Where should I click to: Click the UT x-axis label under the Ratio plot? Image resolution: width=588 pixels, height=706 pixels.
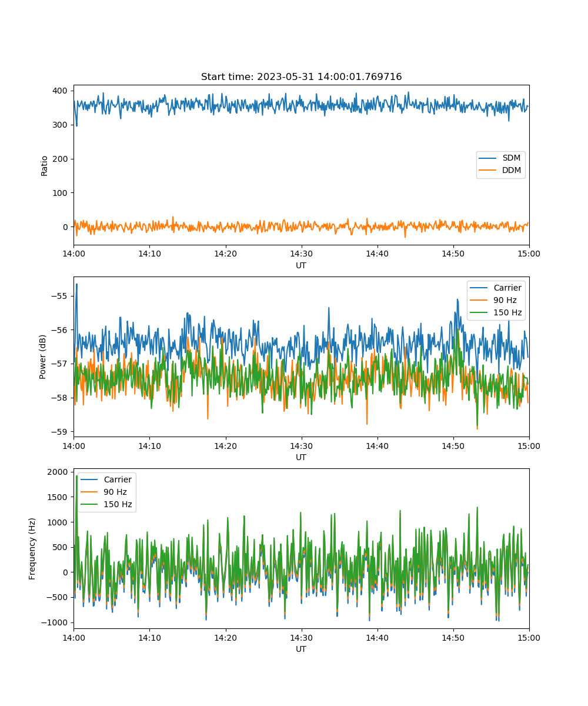(301, 265)
